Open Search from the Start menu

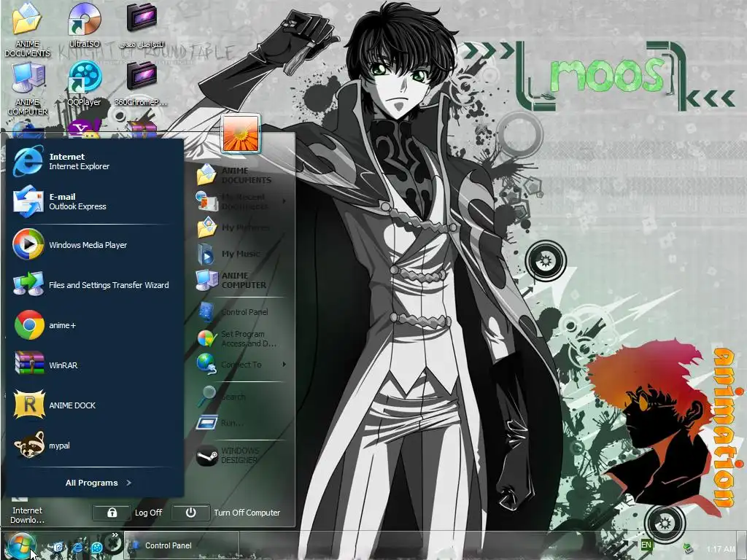point(241,396)
